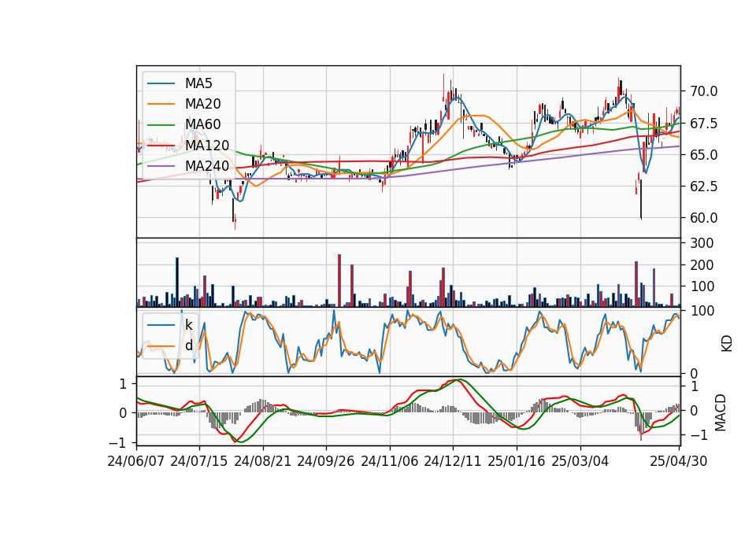
Task: Click the 65.0 price axis label
Action: coord(704,155)
